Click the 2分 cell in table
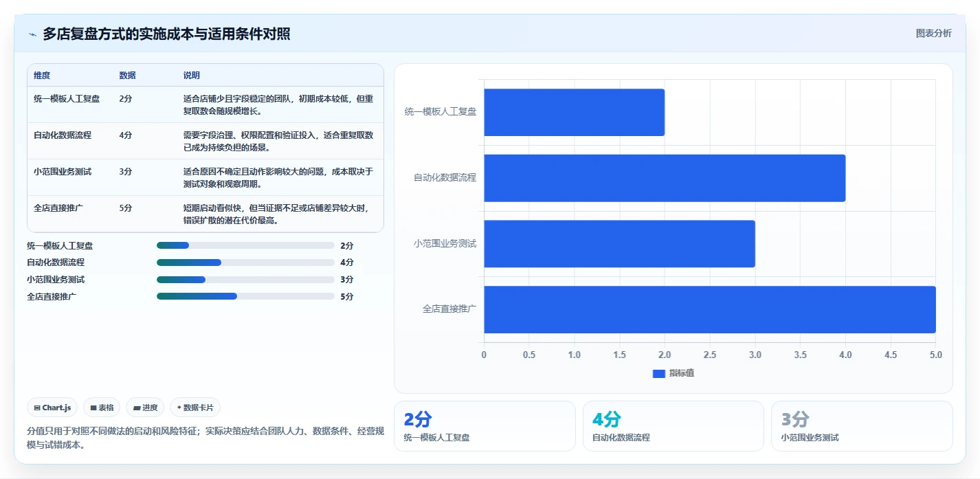Viewport: 980px width, 479px height. (125, 99)
